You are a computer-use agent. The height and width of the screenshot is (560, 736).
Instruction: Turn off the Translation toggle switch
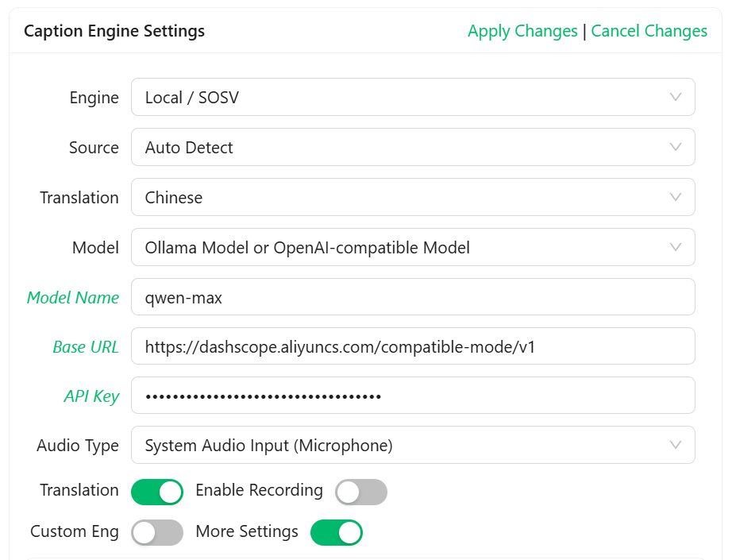[157, 492]
